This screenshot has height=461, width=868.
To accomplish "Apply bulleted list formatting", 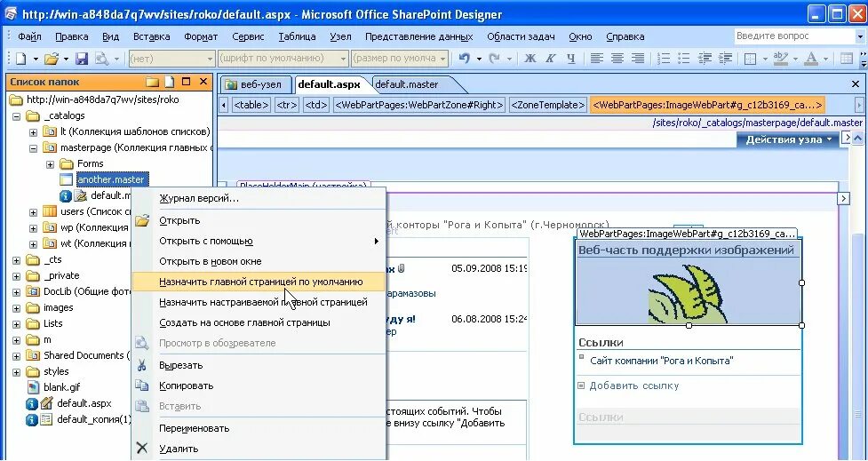I will point(684,58).
